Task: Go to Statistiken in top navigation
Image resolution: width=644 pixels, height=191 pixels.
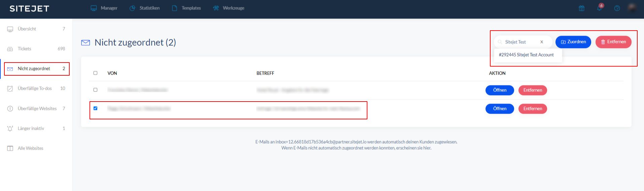Action: point(145,8)
